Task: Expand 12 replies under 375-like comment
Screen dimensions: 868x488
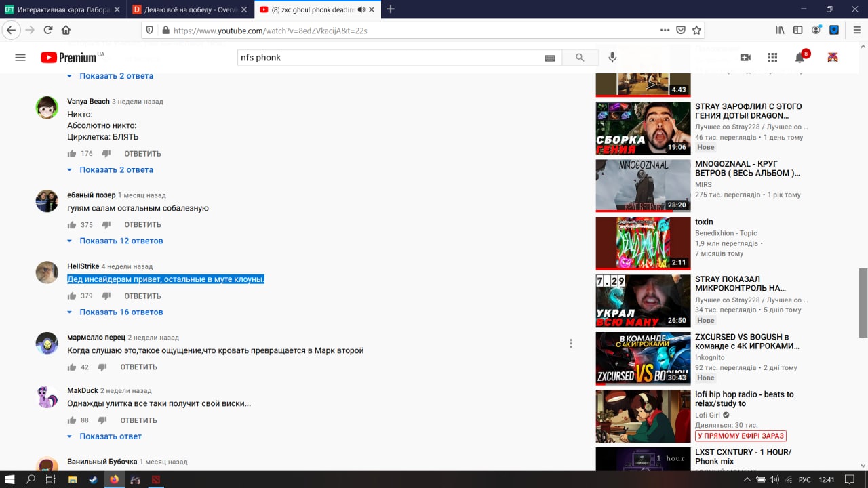Action: [115, 241]
